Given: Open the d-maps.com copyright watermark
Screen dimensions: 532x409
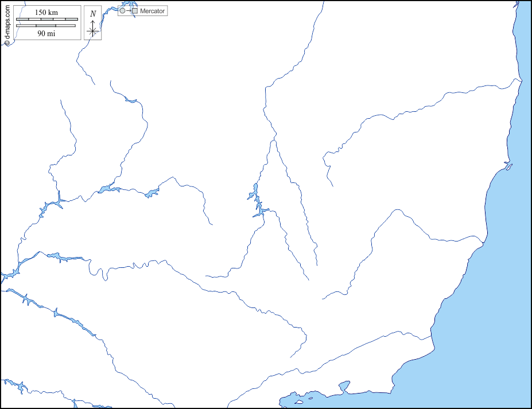Looking at the screenshot, I should tap(6, 24).
